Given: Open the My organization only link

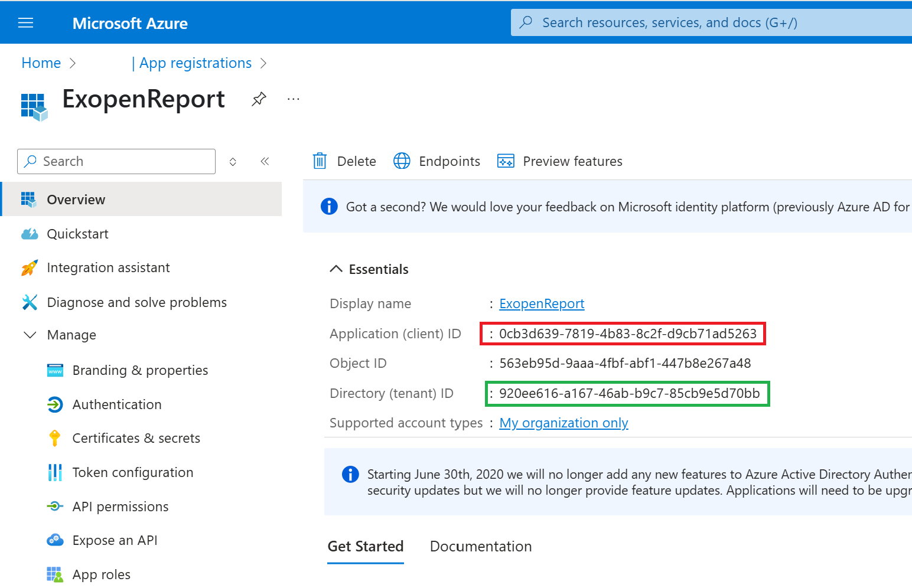Looking at the screenshot, I should click(564, 423).
